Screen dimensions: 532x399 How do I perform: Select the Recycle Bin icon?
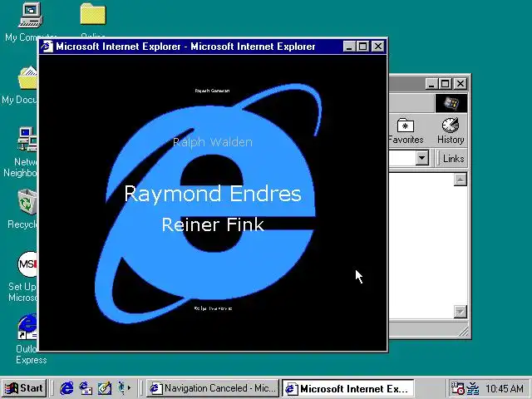(x=27, y=202)
